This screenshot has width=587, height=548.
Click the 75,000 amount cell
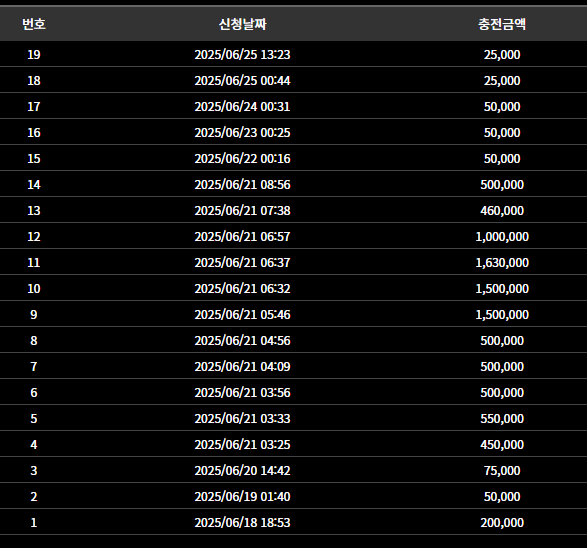502,471
